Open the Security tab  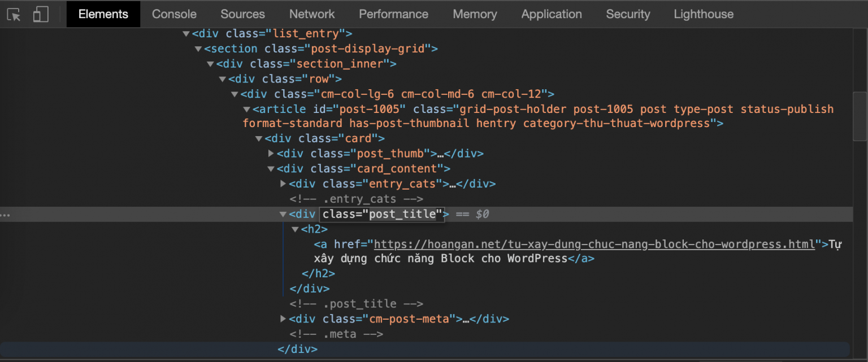pos(628,14)
